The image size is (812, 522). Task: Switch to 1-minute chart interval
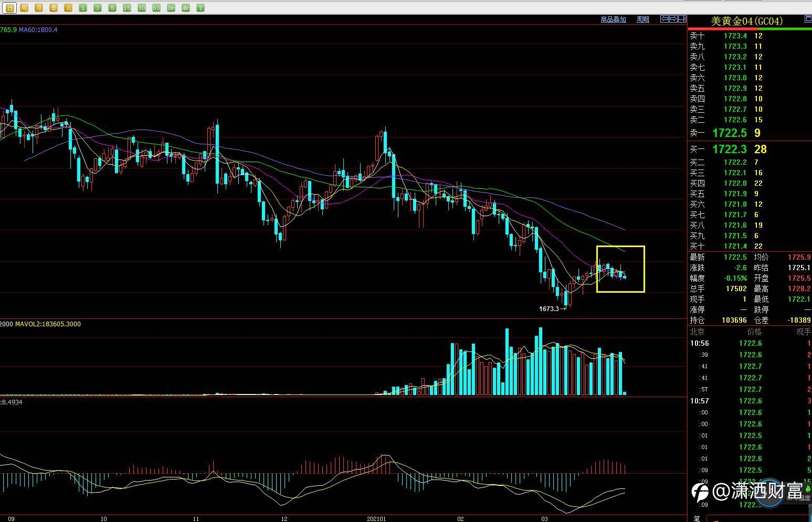[83, 8]
